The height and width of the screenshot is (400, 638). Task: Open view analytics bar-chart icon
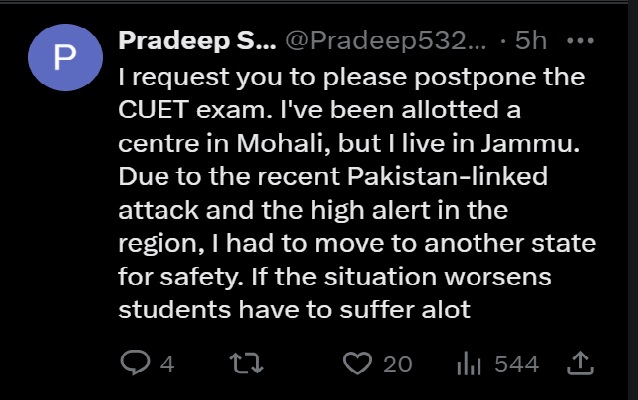pyautogui.click(x=469, y=364)
